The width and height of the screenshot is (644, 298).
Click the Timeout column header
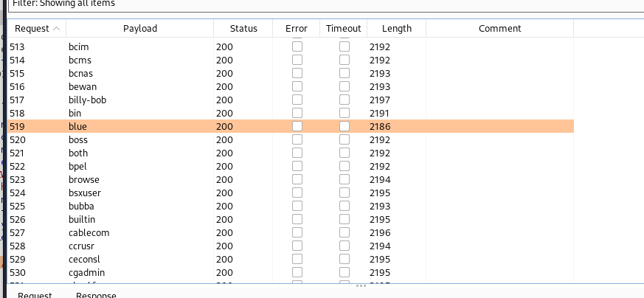[344, 29]
